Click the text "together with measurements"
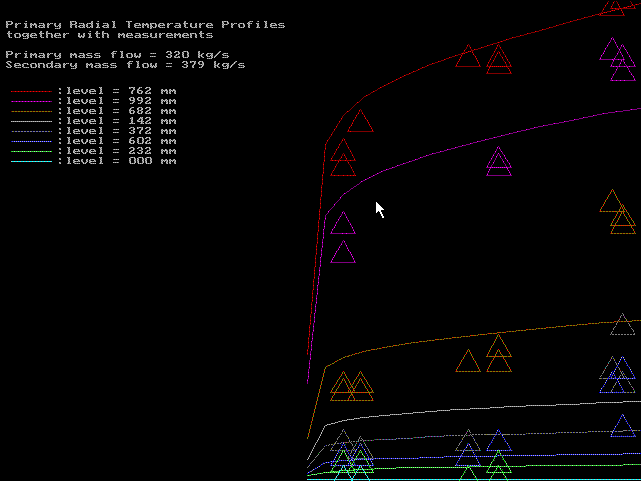Screen dimensions: 641x481 pyautogui.click(x=109, y=35)
